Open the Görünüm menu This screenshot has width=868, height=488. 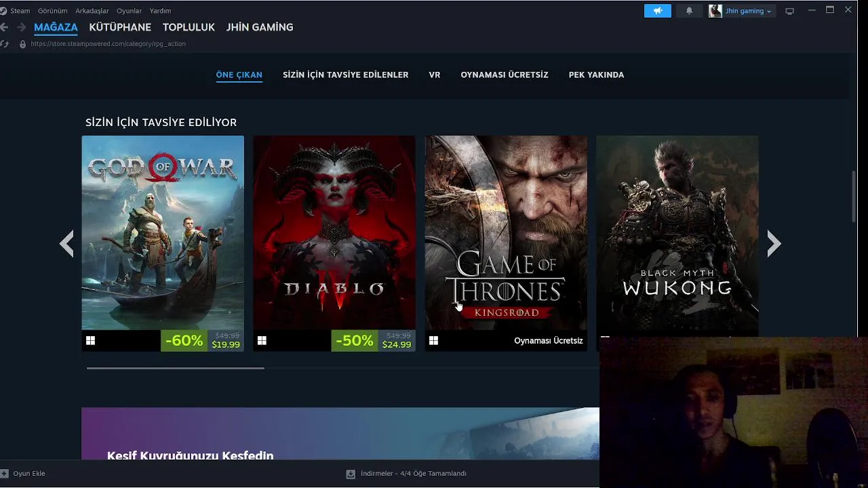(x=52, y=11)
